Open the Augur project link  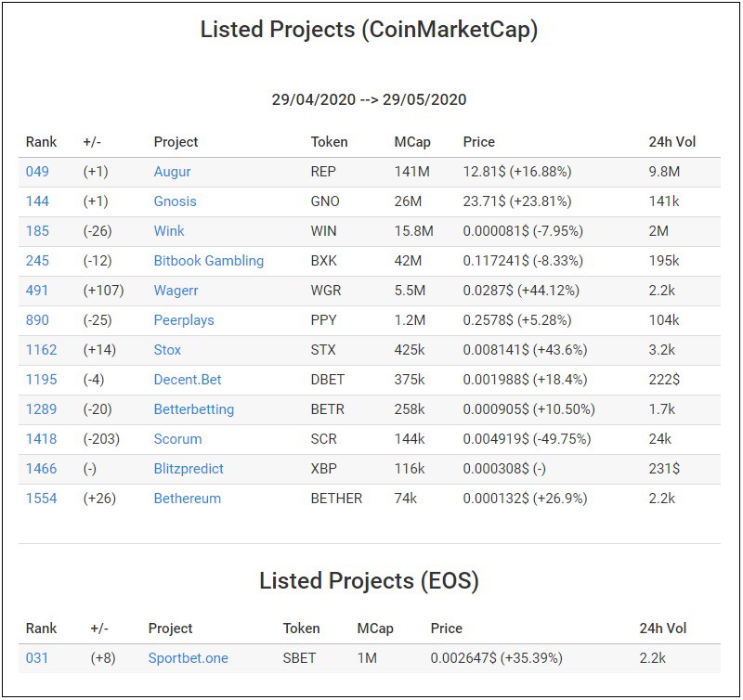tap(172, 172)
